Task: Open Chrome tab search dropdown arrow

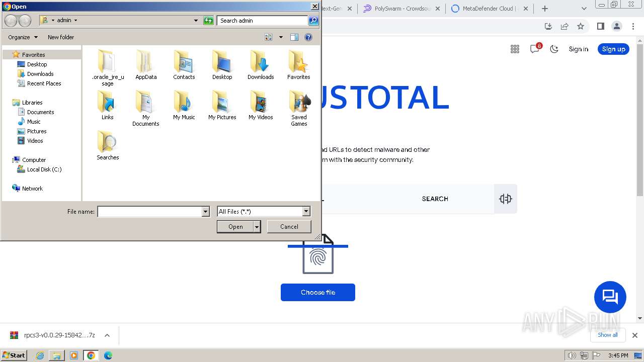Action: (x=584, y=9)
